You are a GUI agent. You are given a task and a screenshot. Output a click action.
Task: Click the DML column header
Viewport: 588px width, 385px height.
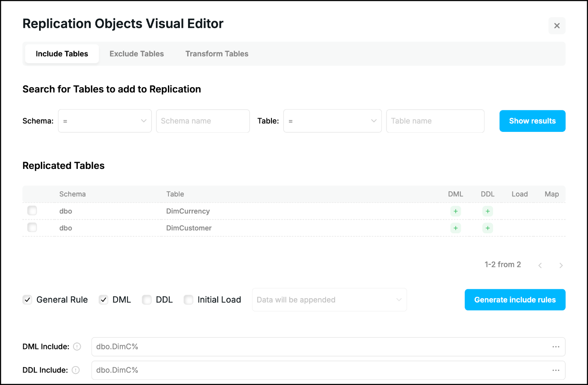(456, 194)
